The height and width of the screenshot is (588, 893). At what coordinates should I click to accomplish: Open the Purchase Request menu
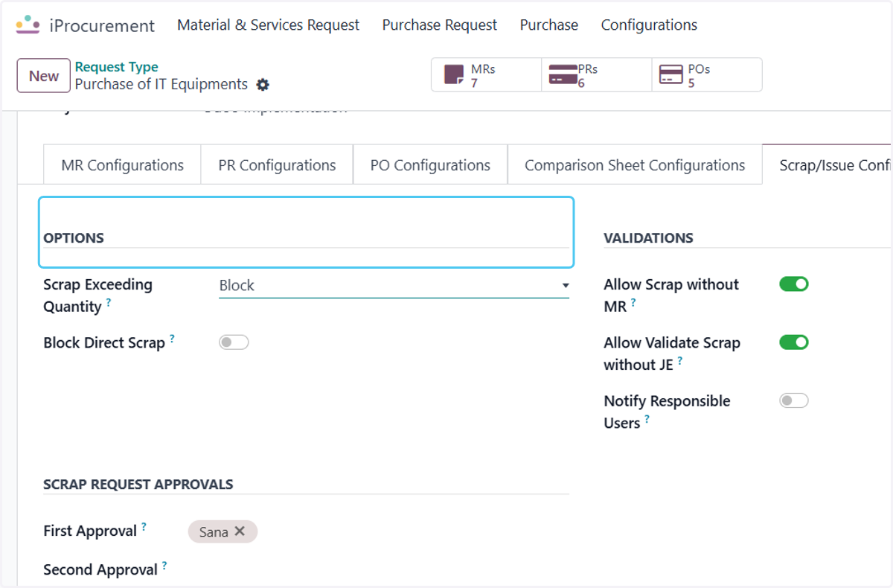440,25
